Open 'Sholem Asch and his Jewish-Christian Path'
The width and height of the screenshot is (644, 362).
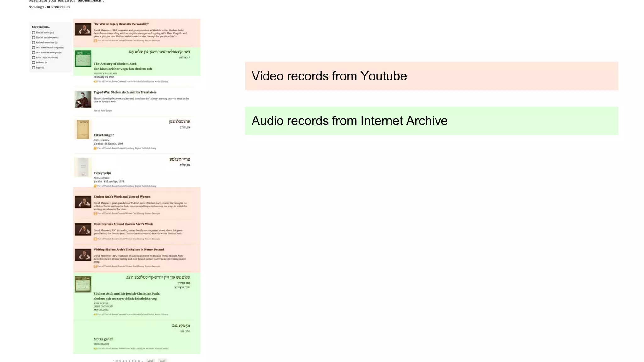tap(127, 294)
